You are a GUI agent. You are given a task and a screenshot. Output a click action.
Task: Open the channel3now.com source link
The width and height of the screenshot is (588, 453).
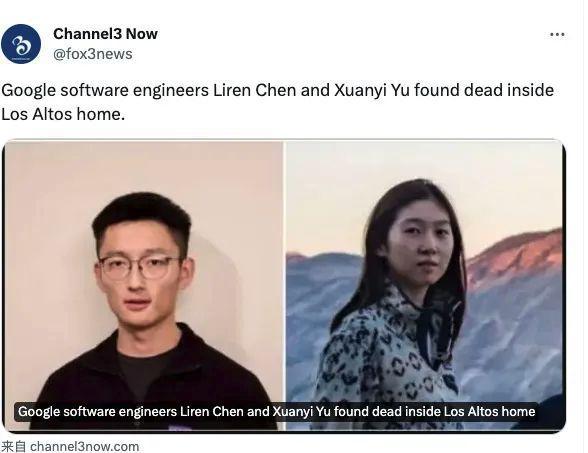pyautogui.click(x=84, y=446)
